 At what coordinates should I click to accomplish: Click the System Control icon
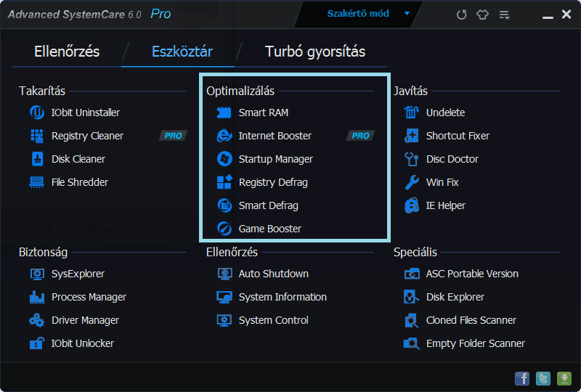(x=224, y=320)
